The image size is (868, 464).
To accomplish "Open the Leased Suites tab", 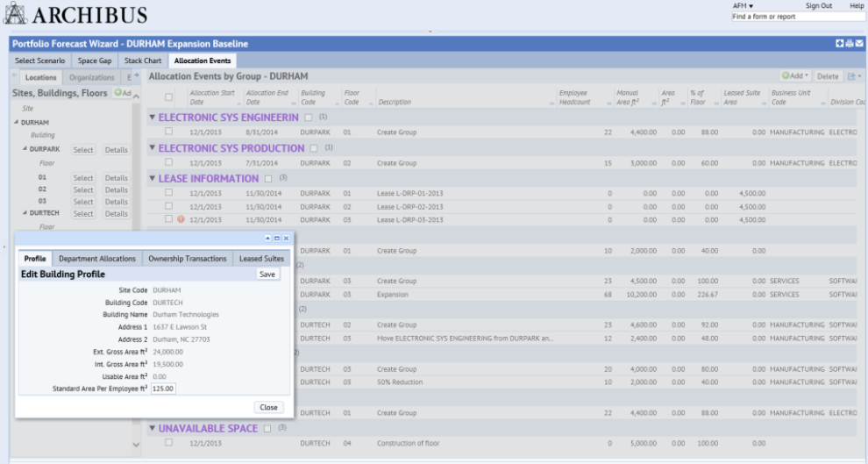I will [261, 259].
